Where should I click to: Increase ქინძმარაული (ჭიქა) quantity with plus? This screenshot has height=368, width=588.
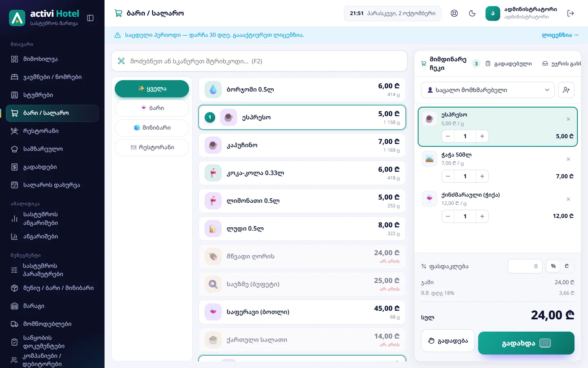(482, 216)
